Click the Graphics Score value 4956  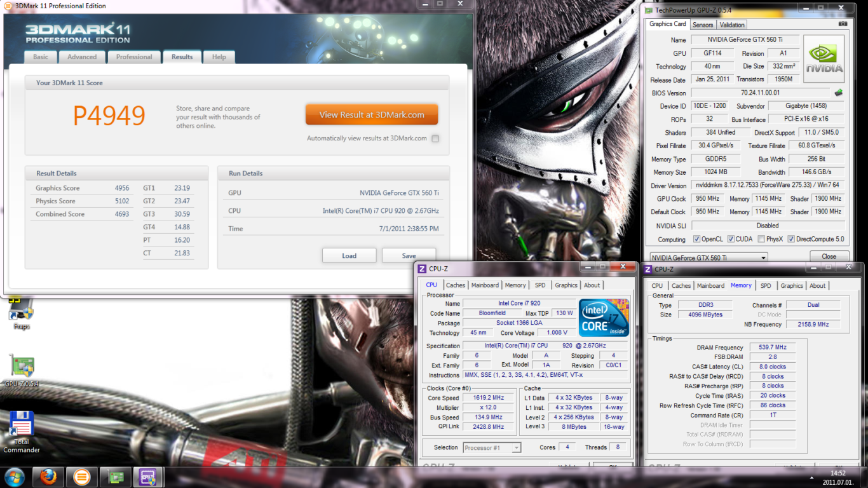click(x=122, y=188)
